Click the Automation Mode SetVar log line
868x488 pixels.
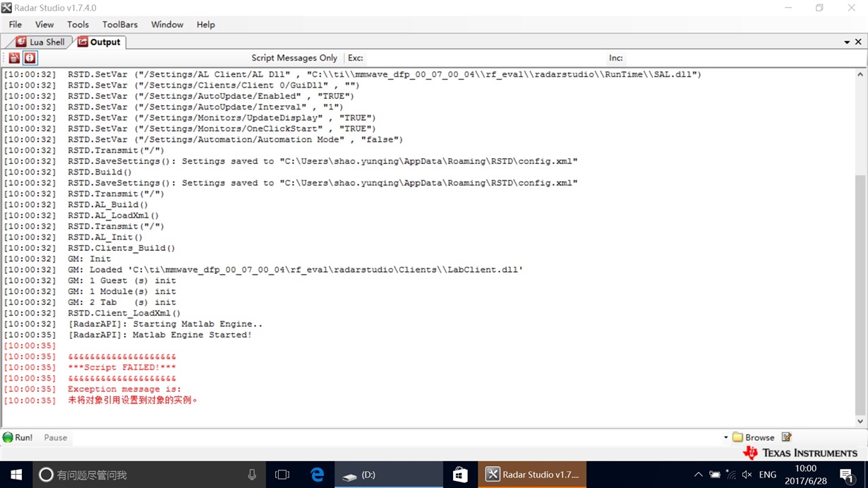tap(235, 140)
